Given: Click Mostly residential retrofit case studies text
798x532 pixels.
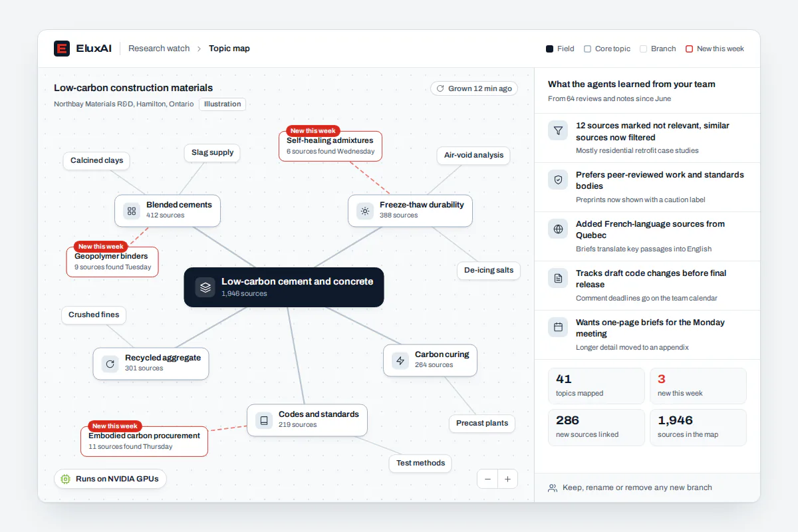Looking at the screenshot, I should (637, 150).
